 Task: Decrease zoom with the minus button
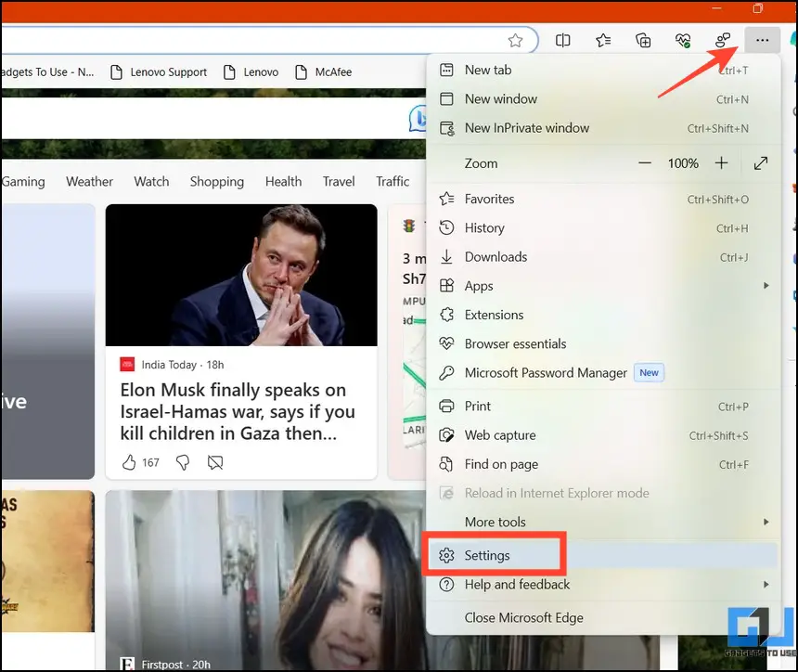tap(645, 163)
